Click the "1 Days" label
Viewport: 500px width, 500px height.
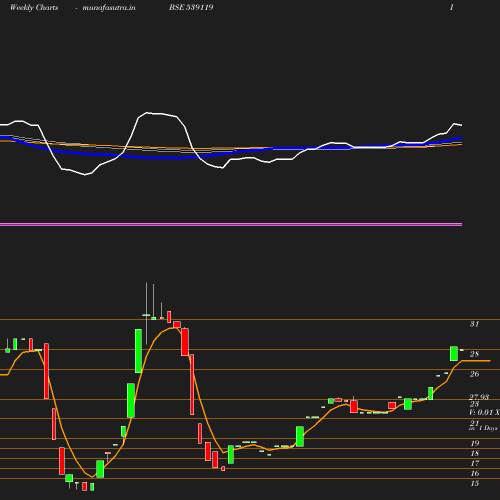pos(488,428)
